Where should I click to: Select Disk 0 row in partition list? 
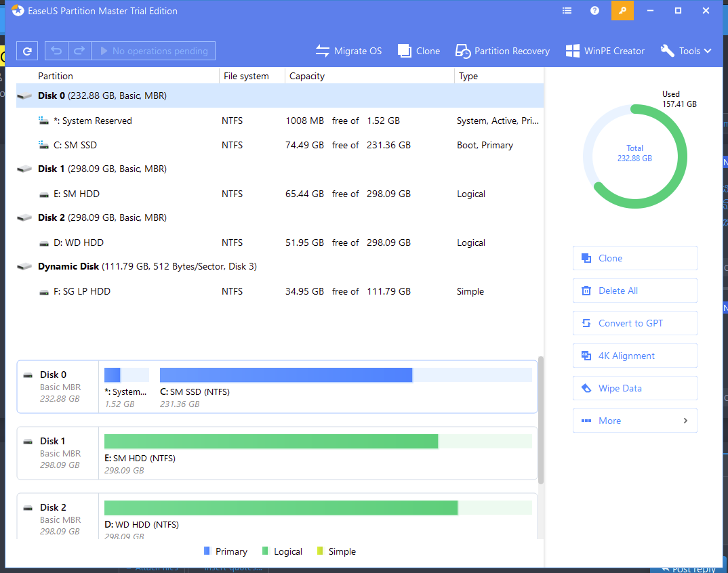coord(280,95)
